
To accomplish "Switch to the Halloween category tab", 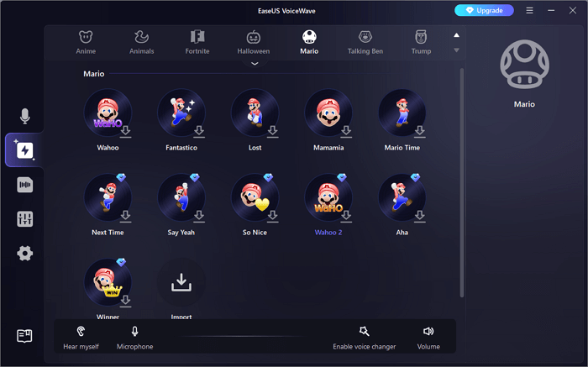I will (254, 42).
